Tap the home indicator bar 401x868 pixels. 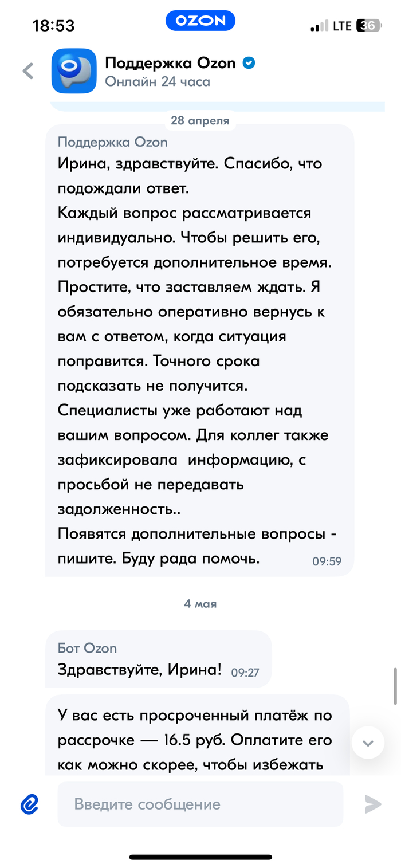[x=200, y=857]
